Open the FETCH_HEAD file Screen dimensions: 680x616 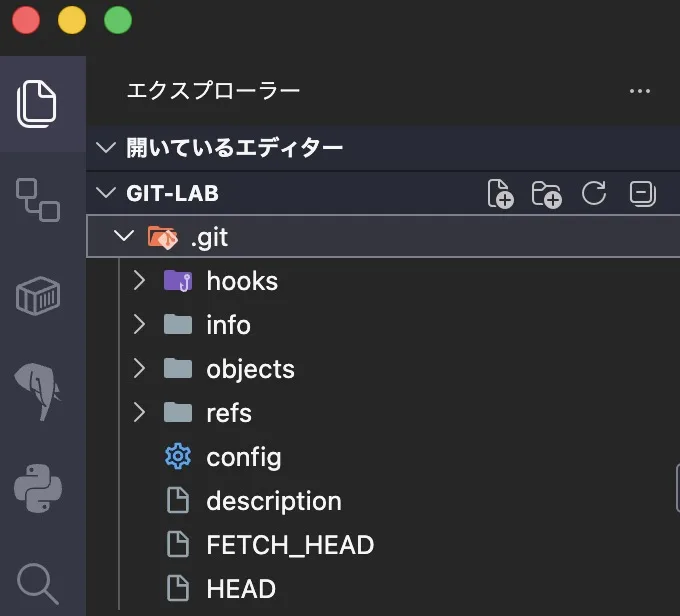point(290,545)
